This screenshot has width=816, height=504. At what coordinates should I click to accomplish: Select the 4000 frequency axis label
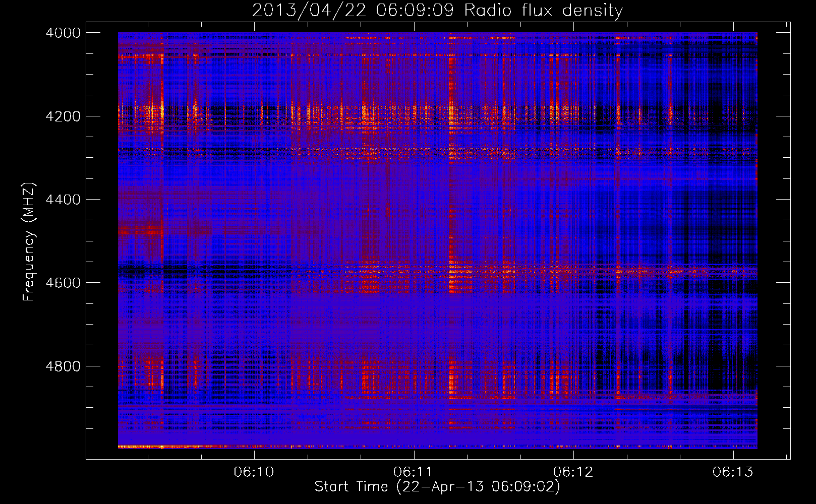(63, 33)
